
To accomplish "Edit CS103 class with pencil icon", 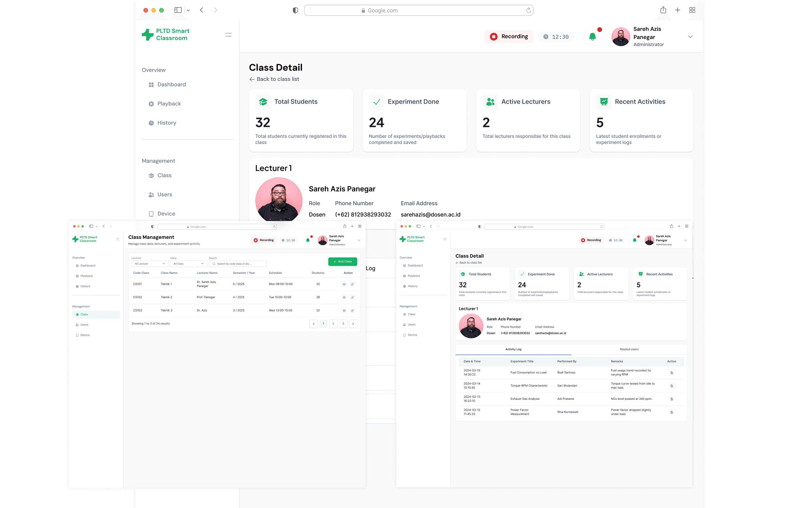I will (352, 310).
